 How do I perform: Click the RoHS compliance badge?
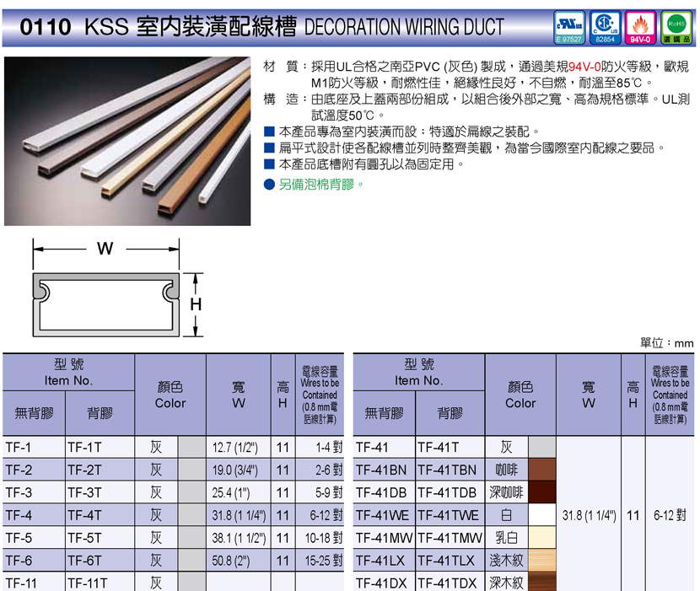coord(676,28)
